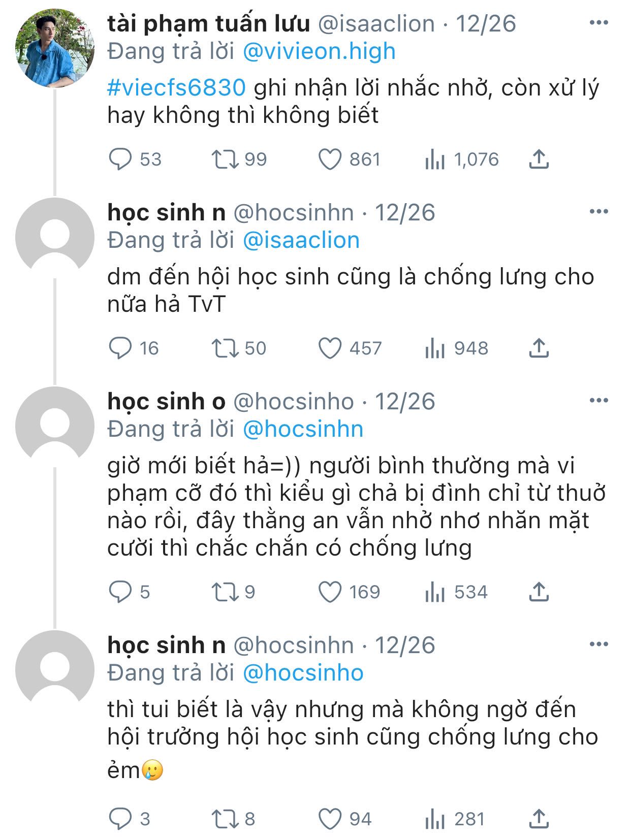Reply to the tweet with 53 comments
This screenshot has width=631, height=840.
tap(120, 159)
